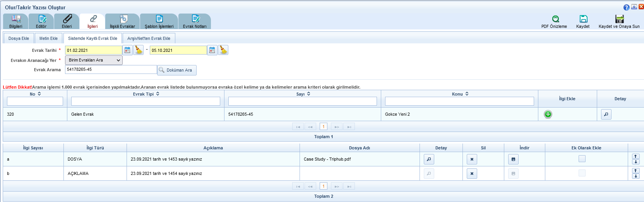Click Sayı column filter input field
644x202 pixels.
[x=302, y=101]
